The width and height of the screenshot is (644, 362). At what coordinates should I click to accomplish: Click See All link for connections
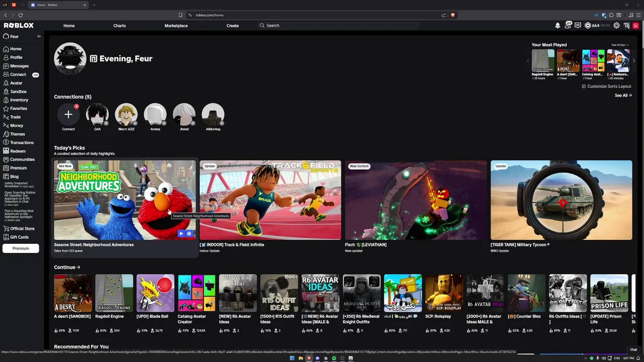(623, 96)
